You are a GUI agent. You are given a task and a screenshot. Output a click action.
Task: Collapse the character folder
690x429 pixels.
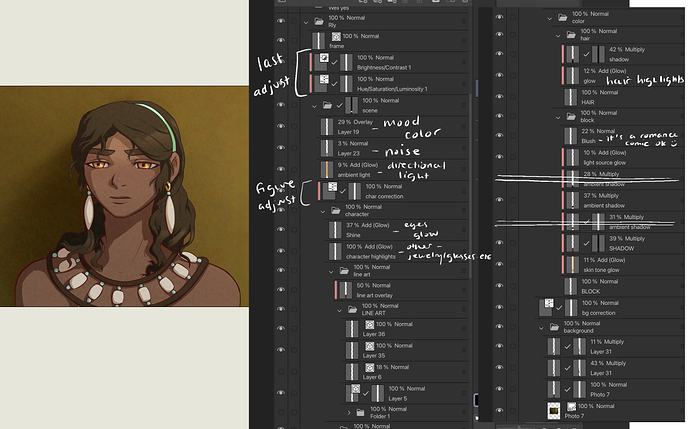tap(322, 211)
